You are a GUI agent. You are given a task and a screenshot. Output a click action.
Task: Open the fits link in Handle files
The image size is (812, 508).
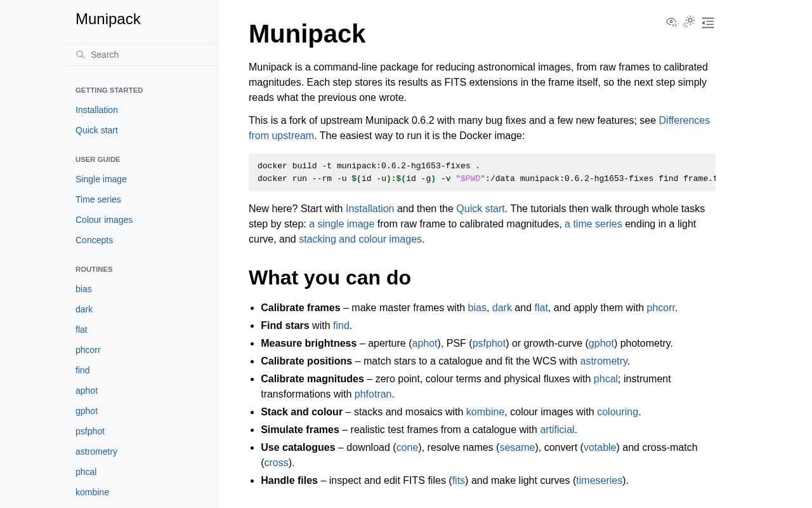(x=458, y=481)
